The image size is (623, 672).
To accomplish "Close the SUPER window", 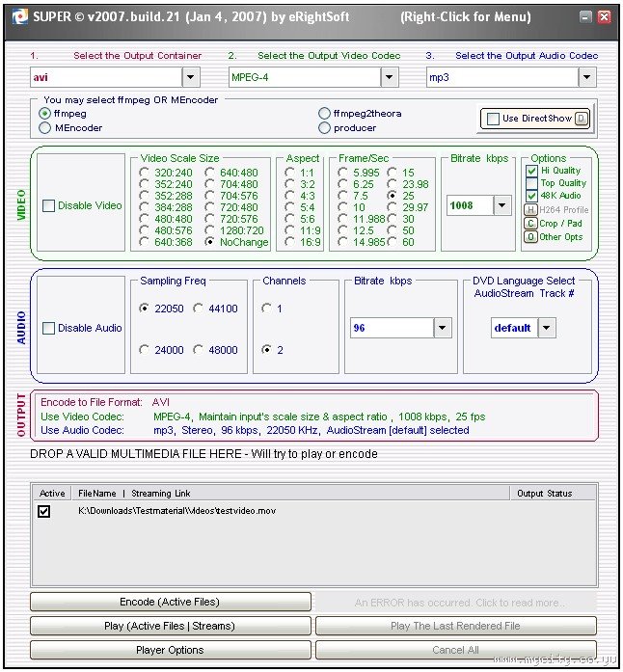I will [x=604, y=17].
